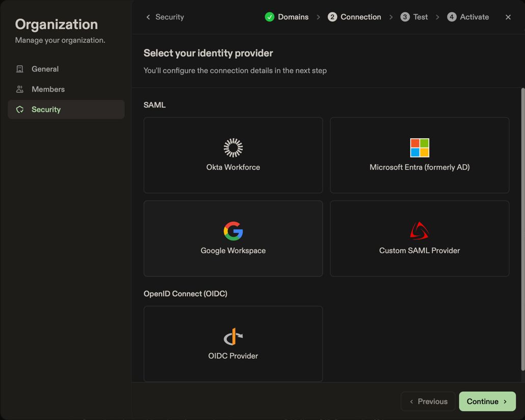Click the Google G logo
Viewport: 525px width, 420px height.
click(x=233, y=231)
